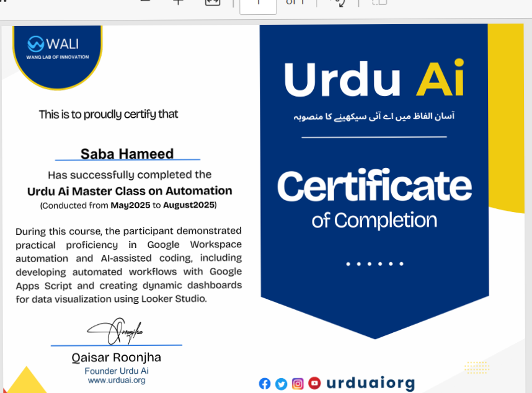This screenshot has width=532, height=393.
Task: Select the Instagram icon
Action: pyautogui.click(x=298, y=383)
